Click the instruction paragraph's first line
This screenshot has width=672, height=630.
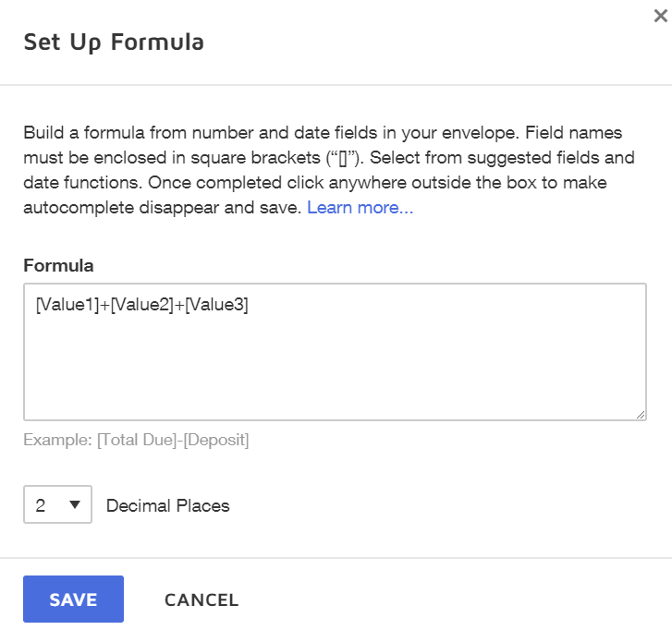pos(328,131)
